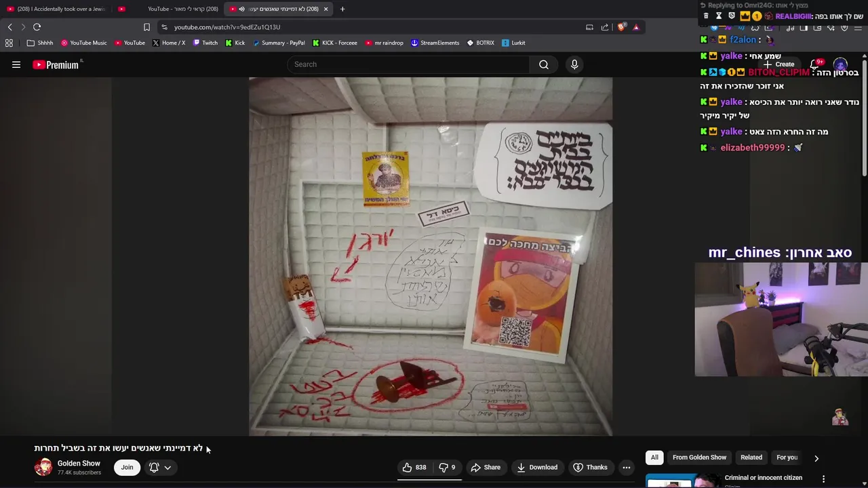Image resolution: width=868 pixels, height=488 pixels.
Task: Open the mr raindrop bookmark
Action: click(384, 43)
